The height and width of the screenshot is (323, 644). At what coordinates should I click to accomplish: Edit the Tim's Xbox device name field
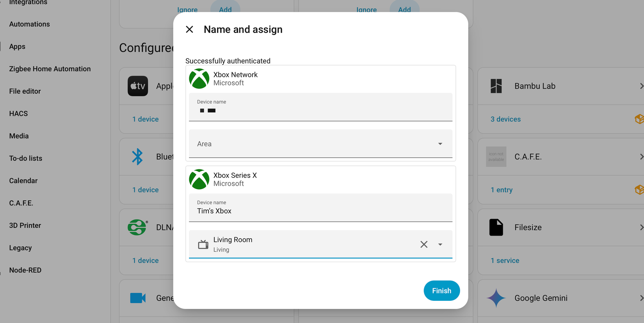(x=320, y=208)
